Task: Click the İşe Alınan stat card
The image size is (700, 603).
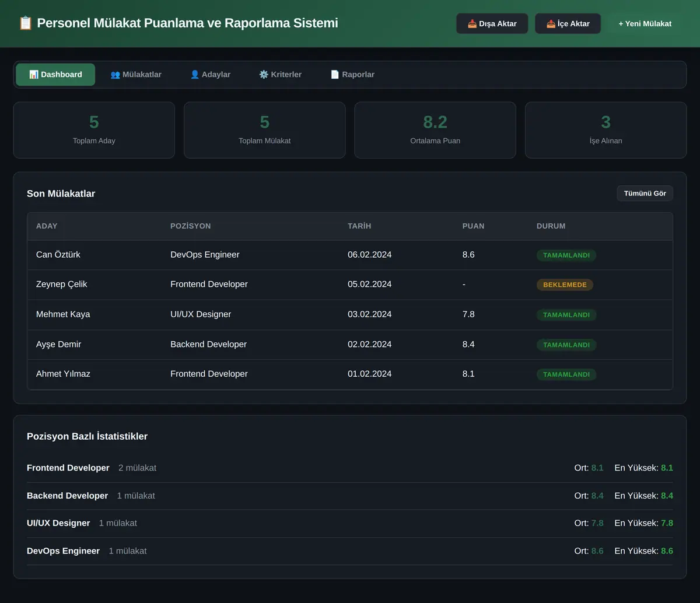Action: click(605, 130)
